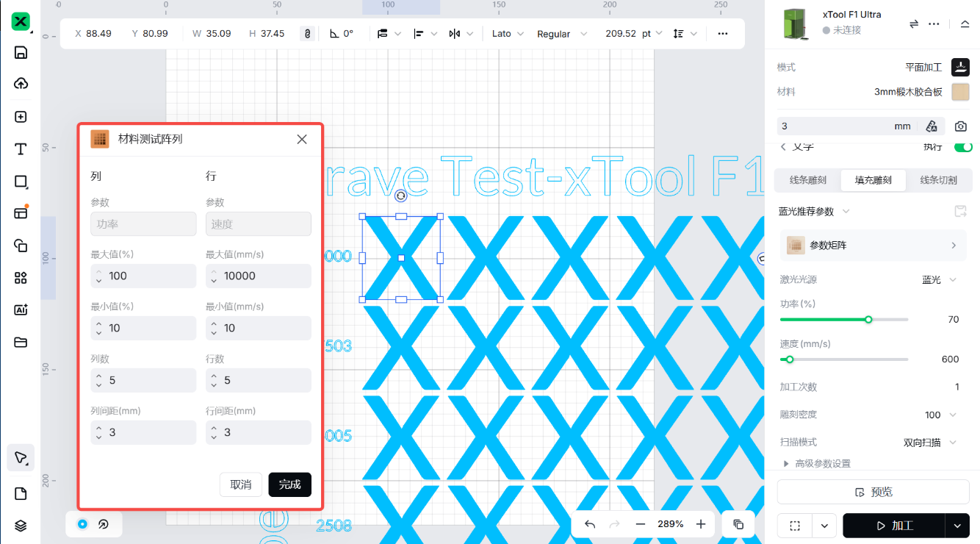The image size is (980, 544).
Task: Open the 扫描模式 双向扫描 dropdown
Action: 930,443
